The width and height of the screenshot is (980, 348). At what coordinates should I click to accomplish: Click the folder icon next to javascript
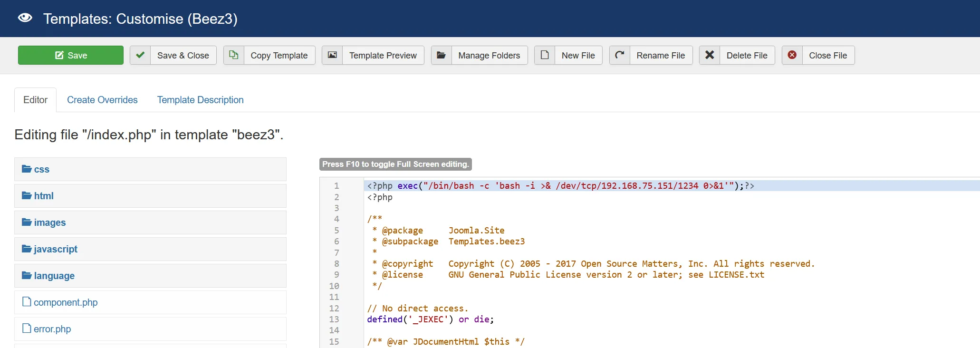pyautogui.click(x=27, y=249)
